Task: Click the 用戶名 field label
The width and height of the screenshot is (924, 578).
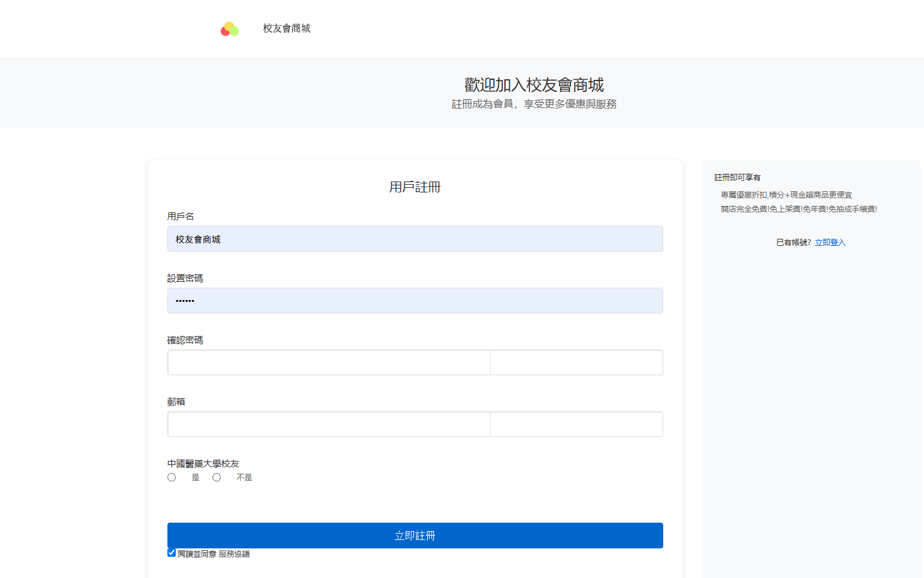Action: [x=180, y=216]
